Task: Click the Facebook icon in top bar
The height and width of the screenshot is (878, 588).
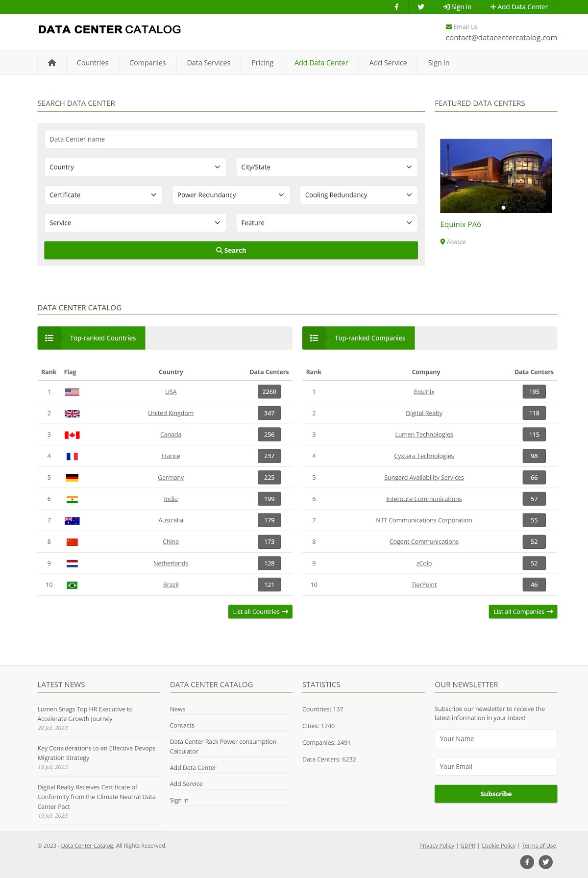Action: 396,7
